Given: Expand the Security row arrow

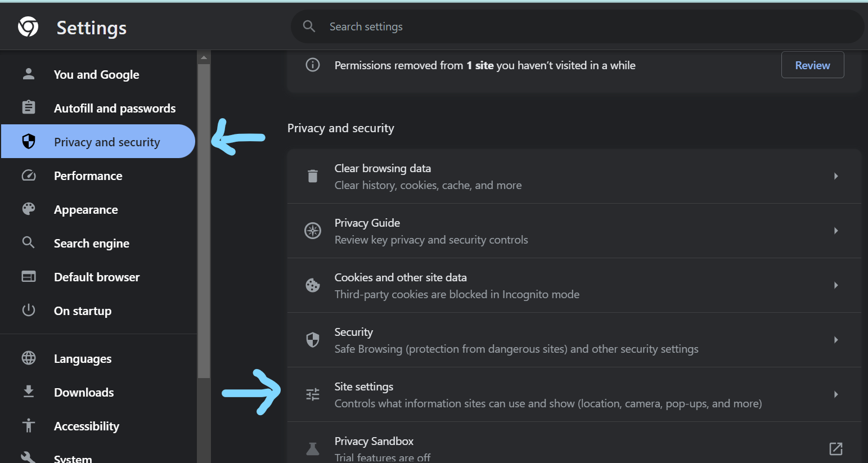Looking at the screenshot, I should [836, 340].
